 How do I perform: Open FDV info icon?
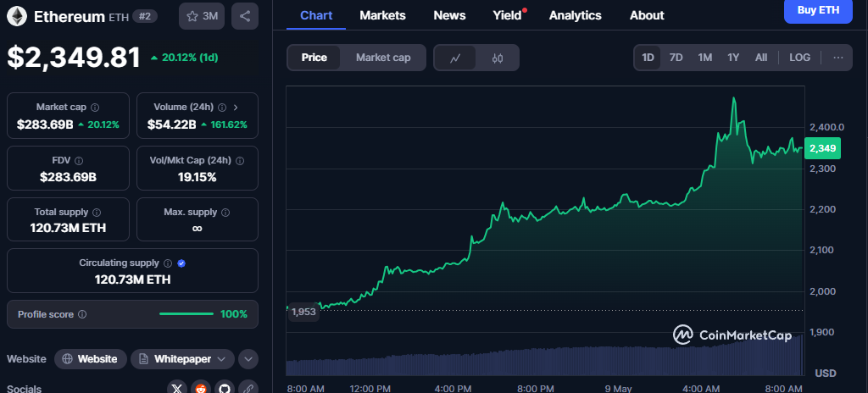79,161
